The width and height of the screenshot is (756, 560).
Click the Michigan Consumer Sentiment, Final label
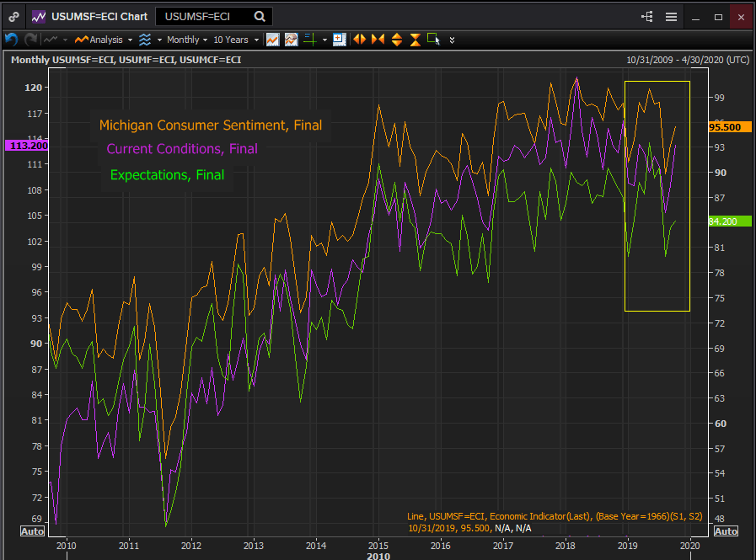coord(210,125)
